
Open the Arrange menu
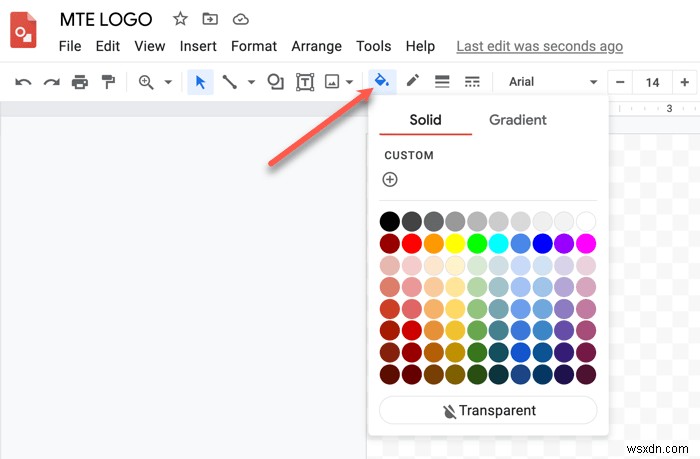point(317,46)
